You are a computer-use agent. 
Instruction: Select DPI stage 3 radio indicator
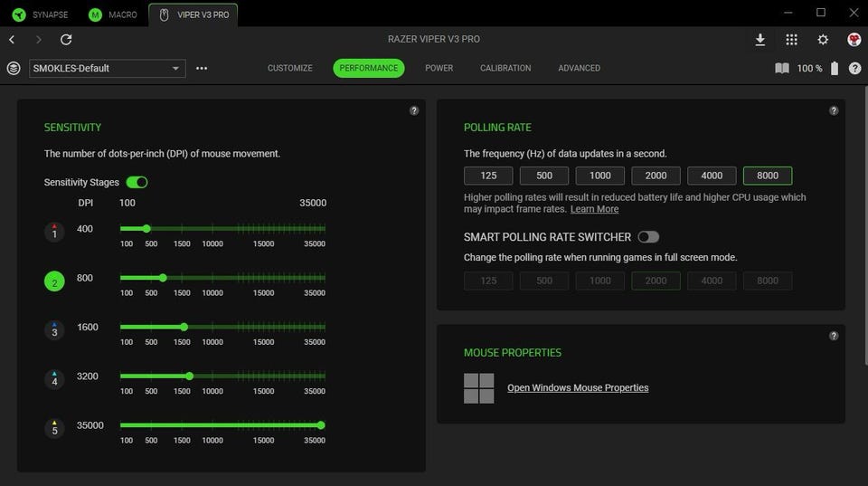point(54,331)
